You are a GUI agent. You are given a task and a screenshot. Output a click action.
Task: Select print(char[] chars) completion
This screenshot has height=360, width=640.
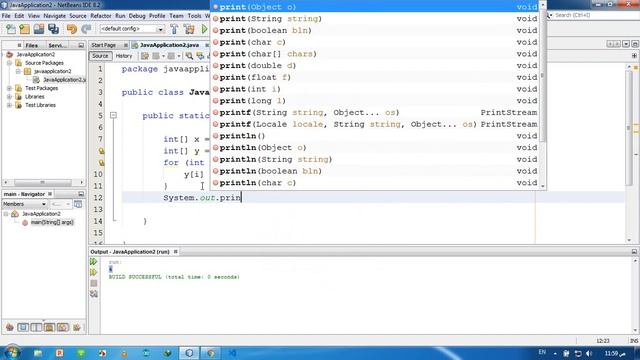click(375, 54)
